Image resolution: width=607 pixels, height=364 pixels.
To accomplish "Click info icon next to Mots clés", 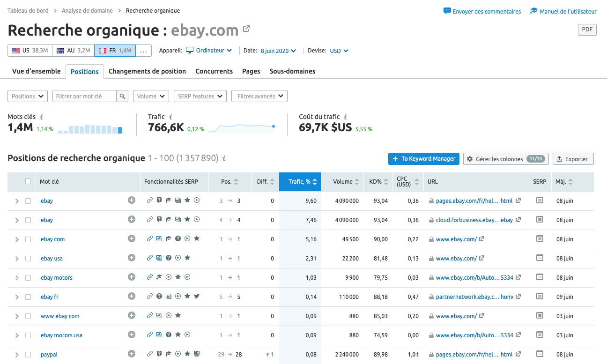I will tap(41, 117).
